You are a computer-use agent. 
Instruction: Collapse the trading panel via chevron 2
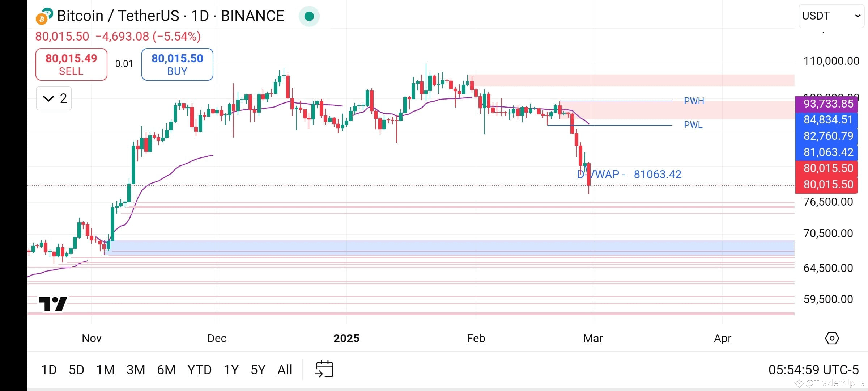click(54, 98)
